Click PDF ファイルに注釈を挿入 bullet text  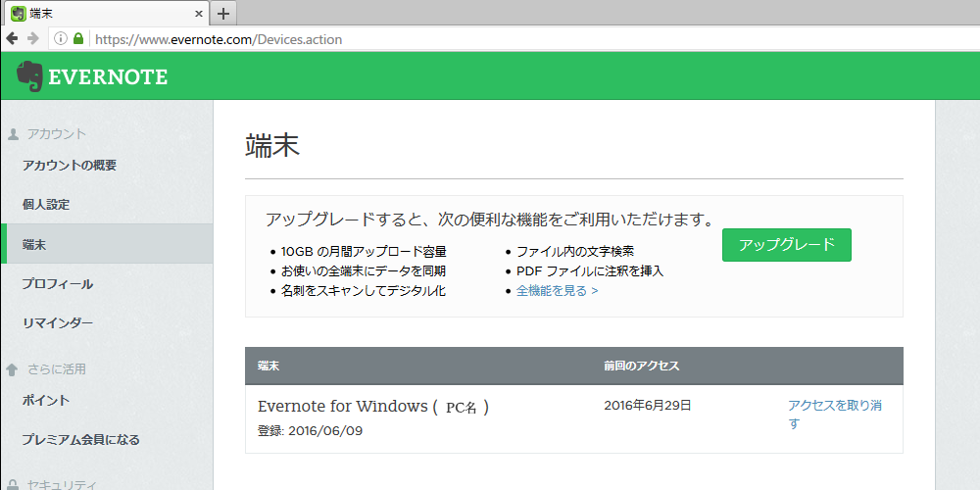(x=589, y=271)
